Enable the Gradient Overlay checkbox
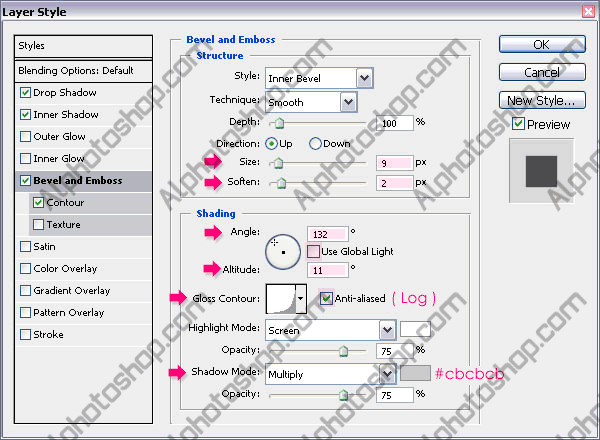The height and width of the screenshot is (440, 600). click(25, 291)
